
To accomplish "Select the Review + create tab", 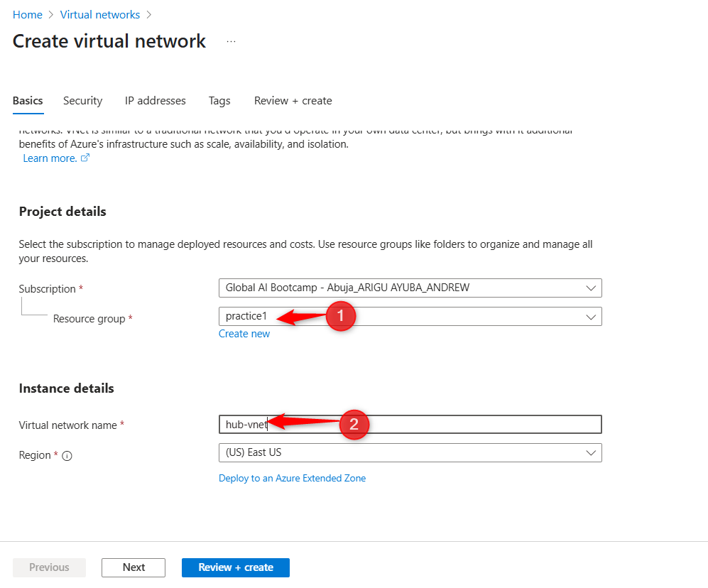I will click(293, 101).
